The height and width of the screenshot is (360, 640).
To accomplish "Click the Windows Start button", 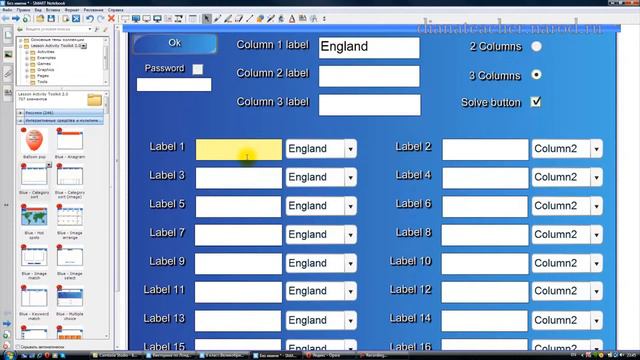I will coord(8,356).
